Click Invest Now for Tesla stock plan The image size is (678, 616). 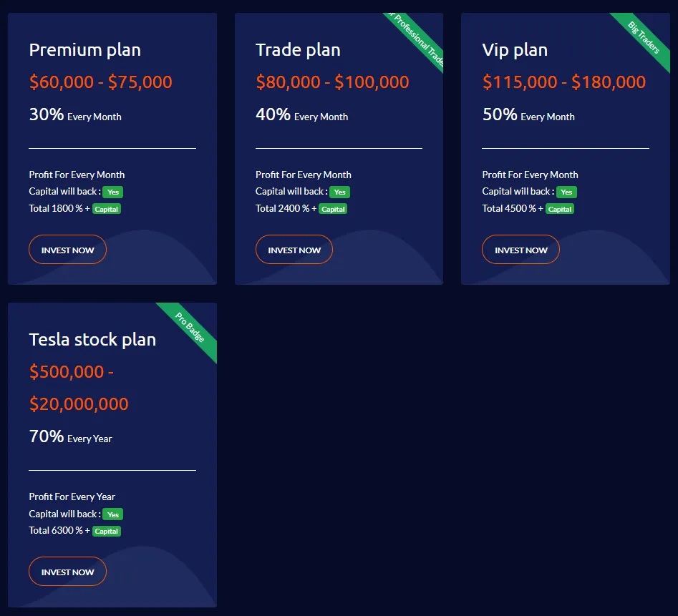pos(67,572)
